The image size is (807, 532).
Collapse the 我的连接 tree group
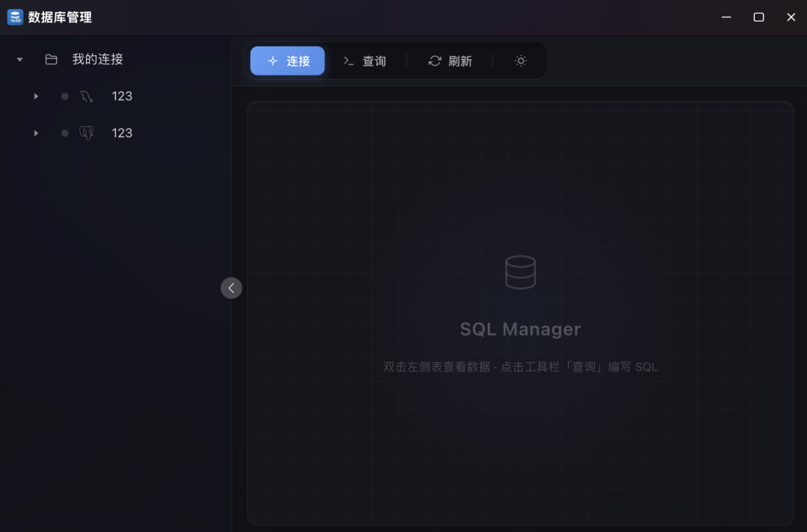(19, 59)
